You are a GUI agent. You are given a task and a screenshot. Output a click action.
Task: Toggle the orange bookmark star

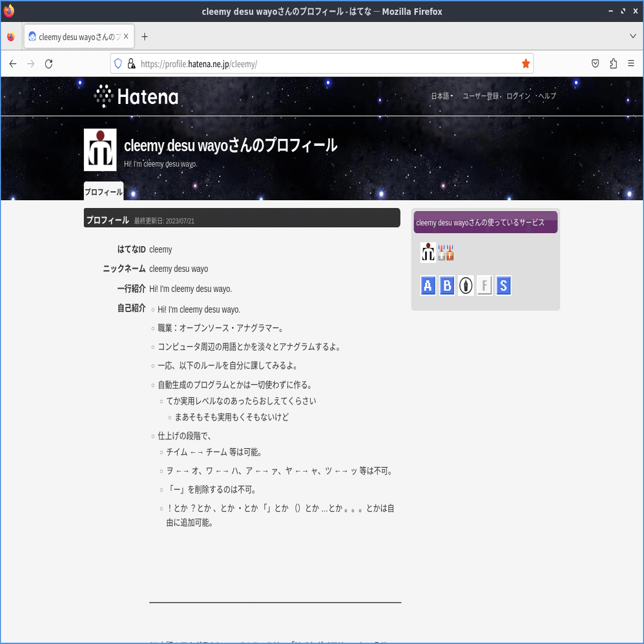[525, 63]
